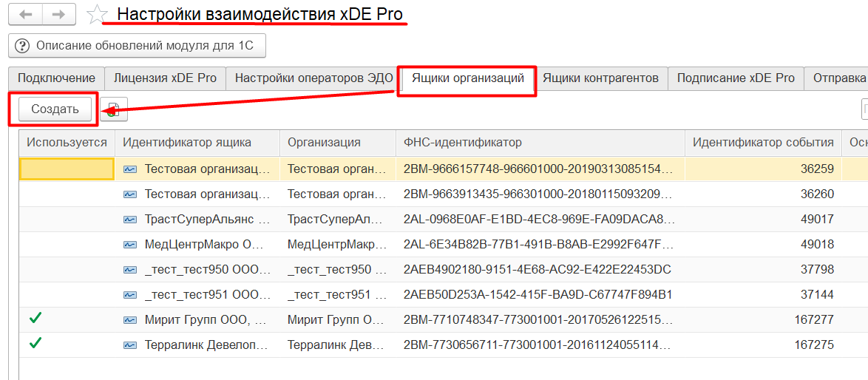Click Организация cell for _тест_тест951
This screenshot has width=868, height=380.
pyautogui.click(x=338, y=295)
